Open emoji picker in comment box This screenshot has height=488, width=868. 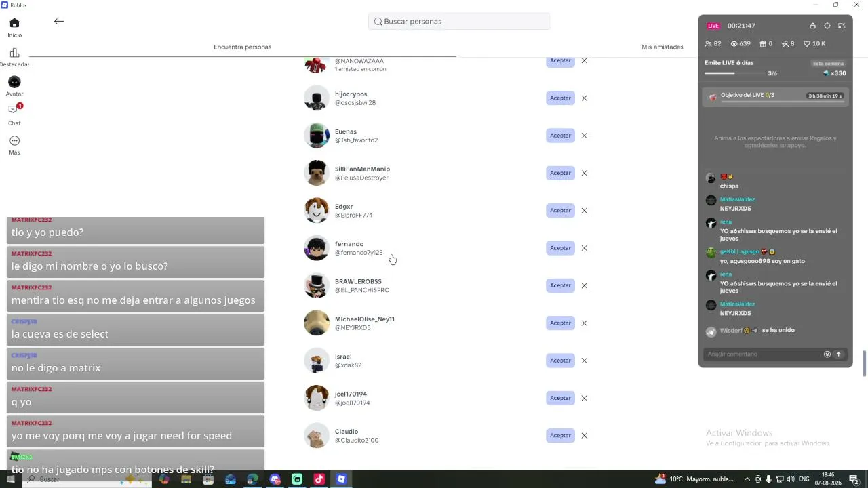click(x=827, y=354)
